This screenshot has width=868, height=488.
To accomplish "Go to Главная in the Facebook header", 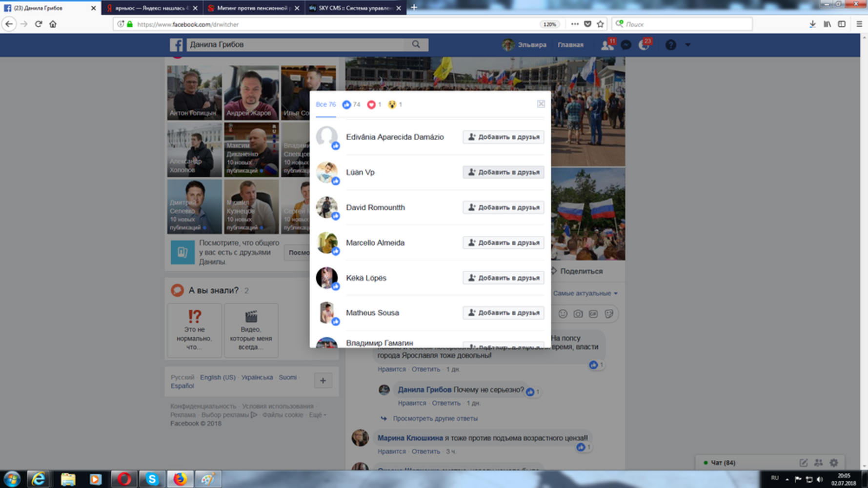I will click(x=570, y=45).
